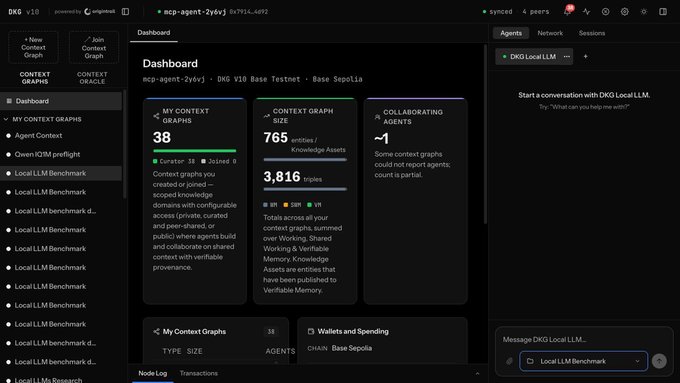Image resolution: width=680 pixels, height=383 pixels.
Task: Click mcp-agent-2y6vj name in top bar
Action: (195, 12)
